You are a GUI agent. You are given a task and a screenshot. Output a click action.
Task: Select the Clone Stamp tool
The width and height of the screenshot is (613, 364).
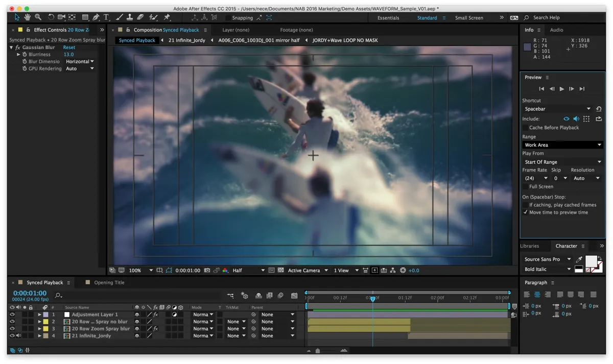tap(130, 17)
